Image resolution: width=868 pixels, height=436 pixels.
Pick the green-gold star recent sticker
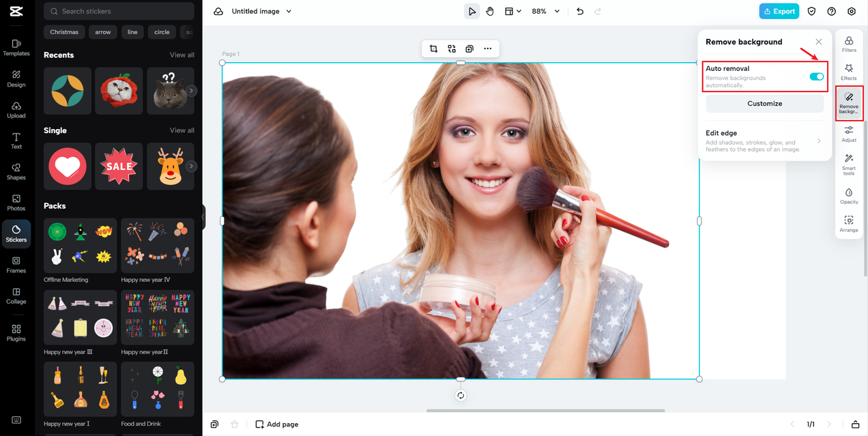tap(68, 91)
